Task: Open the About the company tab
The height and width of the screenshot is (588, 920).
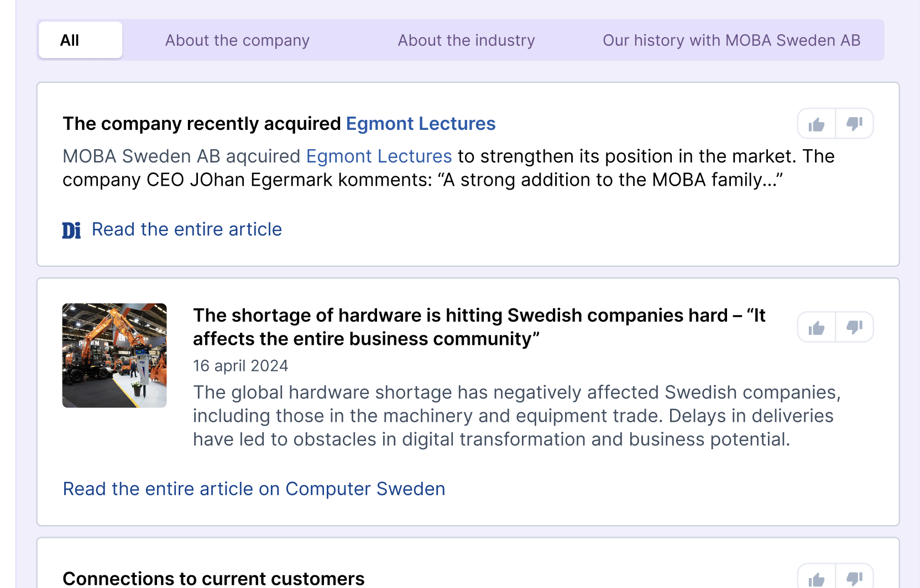Action: point(237,40)
